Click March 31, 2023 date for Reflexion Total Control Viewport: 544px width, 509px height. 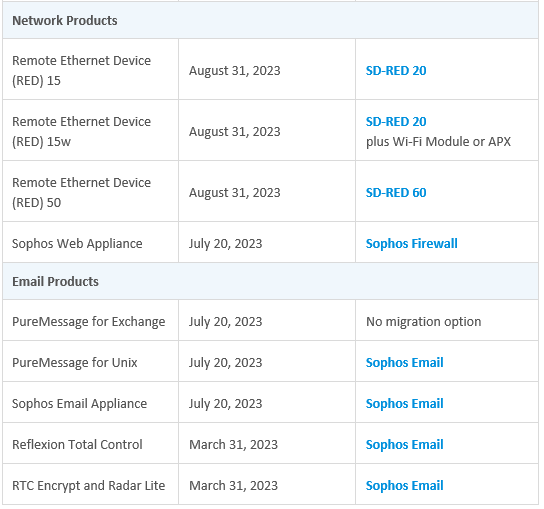tap(233, 445)
